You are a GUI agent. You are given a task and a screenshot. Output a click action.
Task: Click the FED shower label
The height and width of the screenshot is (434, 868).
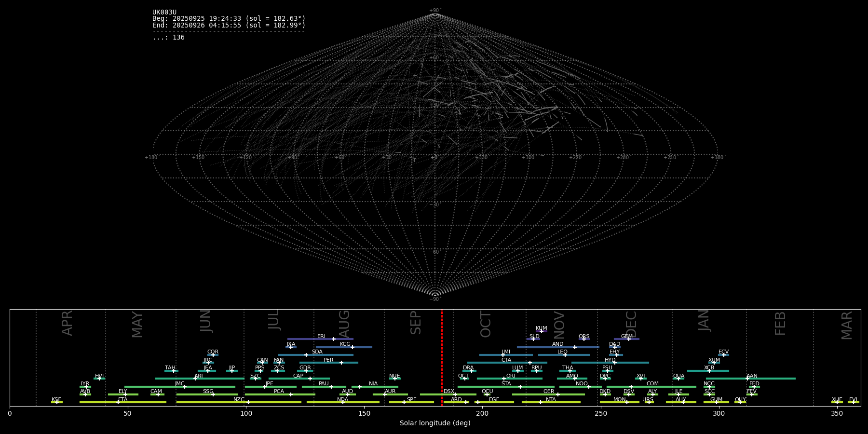(x=754, y=384)
